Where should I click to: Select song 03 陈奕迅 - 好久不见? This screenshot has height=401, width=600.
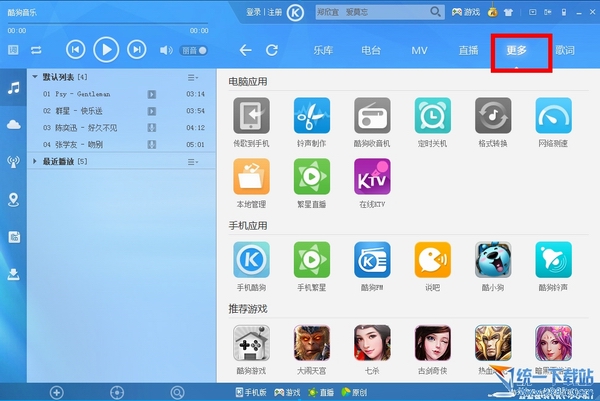coord(122,128)
